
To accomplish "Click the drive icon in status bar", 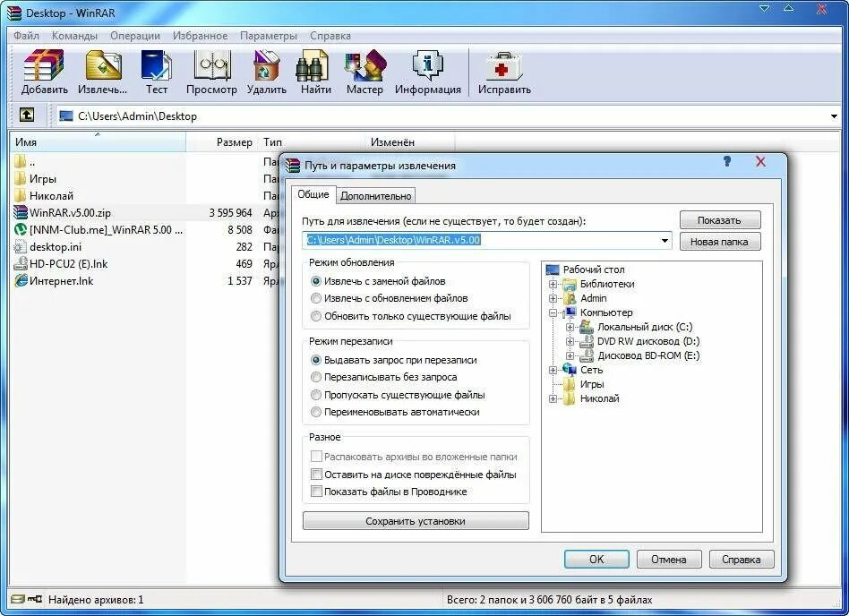I will click(x=18, y=599).
